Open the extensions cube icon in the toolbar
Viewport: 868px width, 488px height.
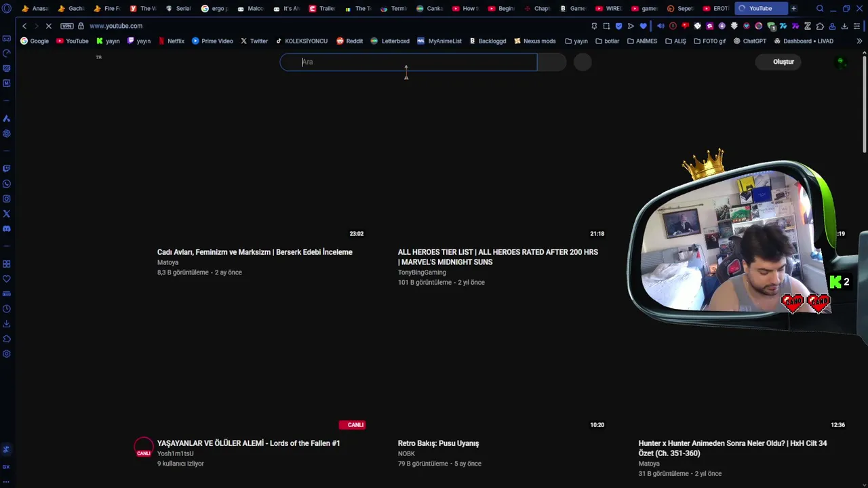820,26
